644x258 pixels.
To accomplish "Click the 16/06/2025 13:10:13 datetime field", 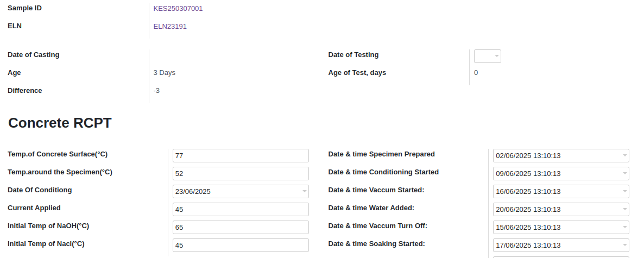I will pos(561,191).
